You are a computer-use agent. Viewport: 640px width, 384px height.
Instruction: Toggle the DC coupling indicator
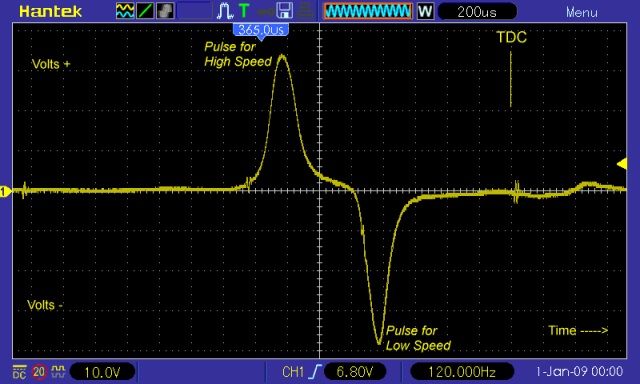(19, 372)
